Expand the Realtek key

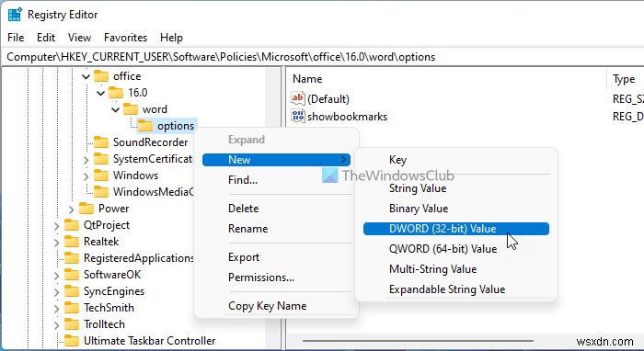[x=56, y=243]
